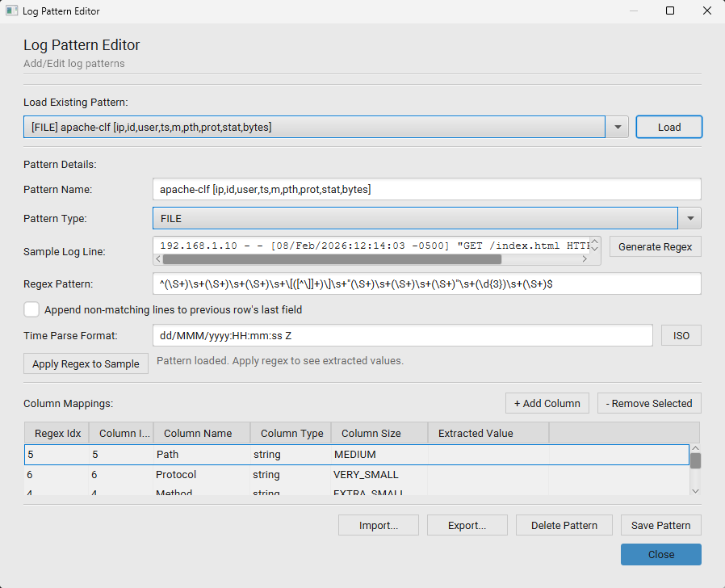Click the Column Name header
This screenshot has height=588, width=725.
click(202, 433)
